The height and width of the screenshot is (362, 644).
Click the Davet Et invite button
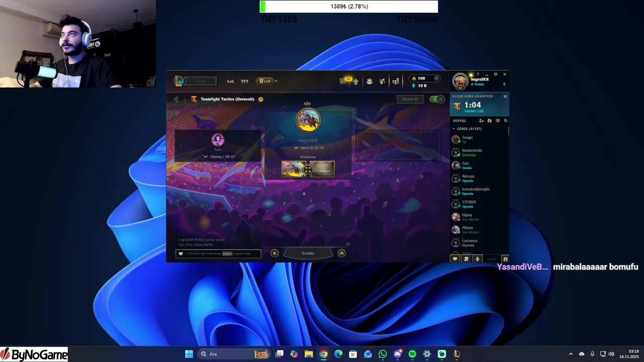(411, 99)
